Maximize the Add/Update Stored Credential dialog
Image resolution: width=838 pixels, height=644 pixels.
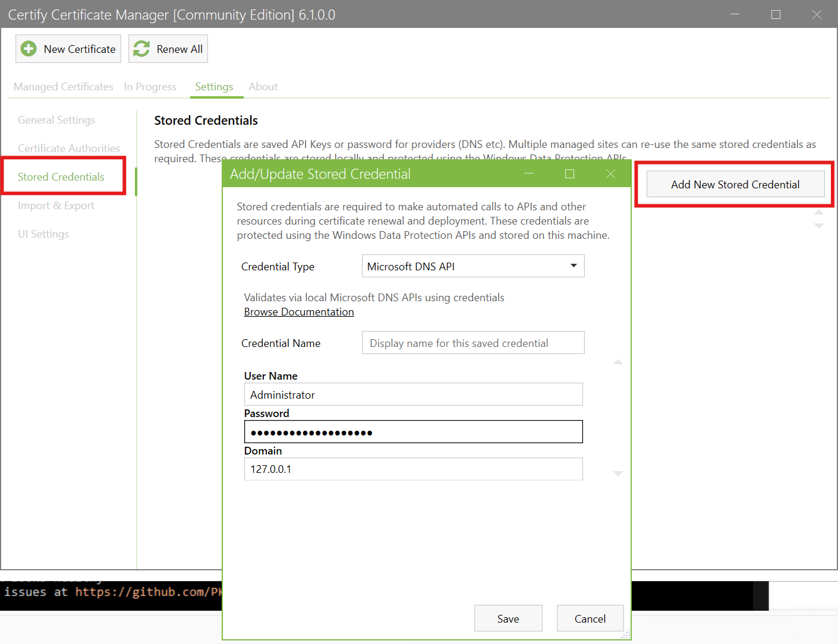point(569,173)
